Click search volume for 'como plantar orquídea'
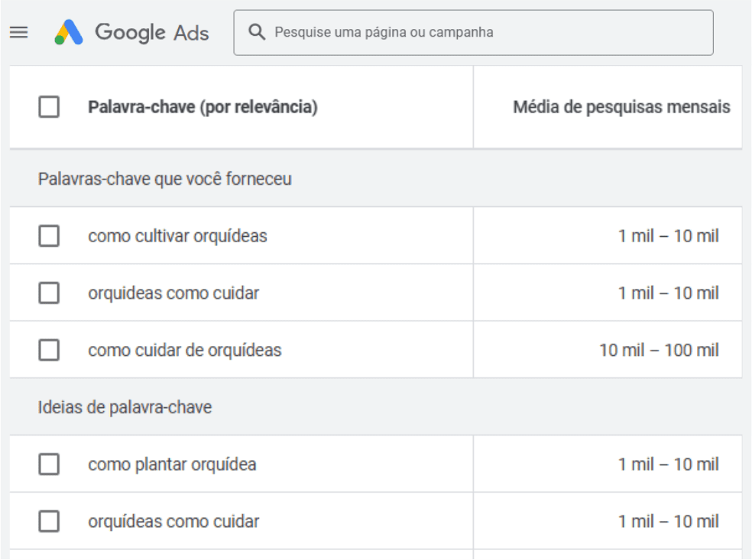The height and width of the screenshot is (560, 752). (668, 464)
